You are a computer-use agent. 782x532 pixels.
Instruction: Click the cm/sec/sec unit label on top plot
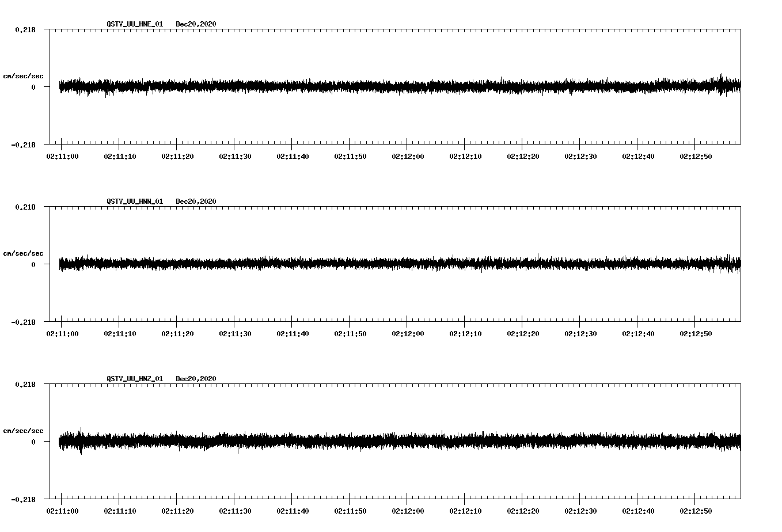coord(24,76)
